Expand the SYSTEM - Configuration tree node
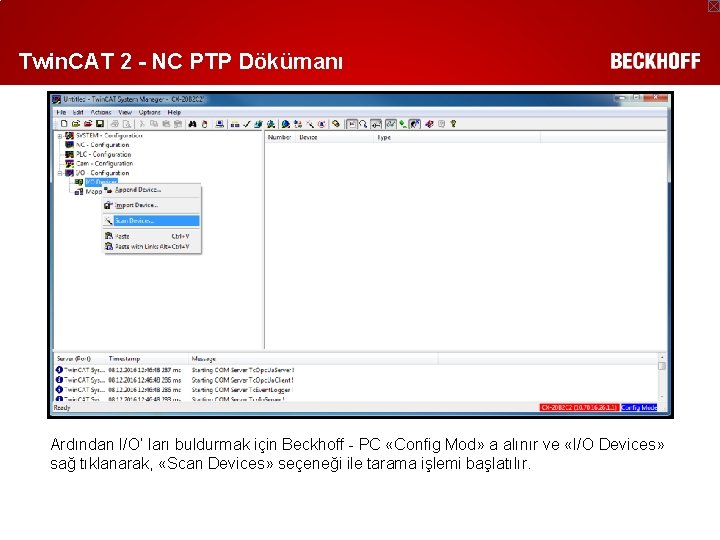720x540 pixels. (x=60, y=136)
